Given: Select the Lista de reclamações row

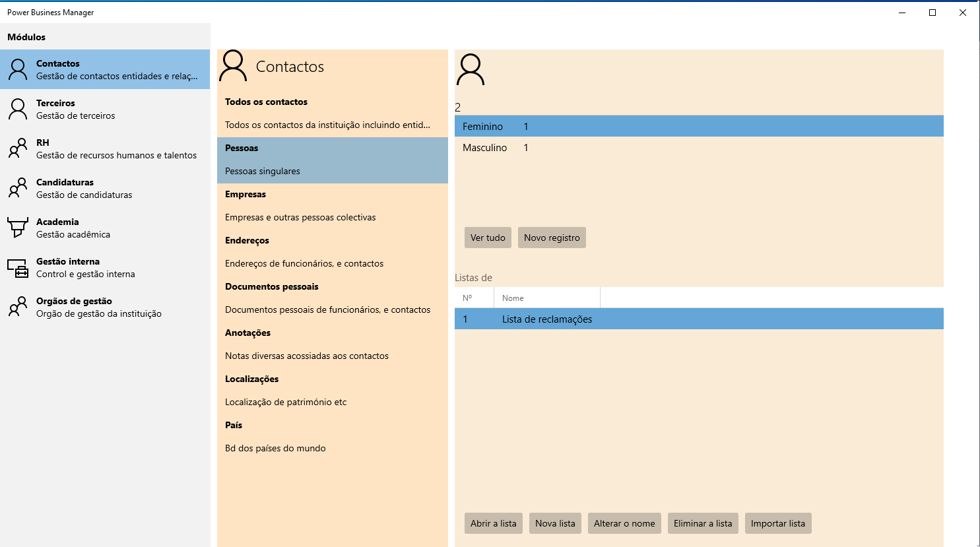Looking at the screenshot, I should (x=699, y=319).
